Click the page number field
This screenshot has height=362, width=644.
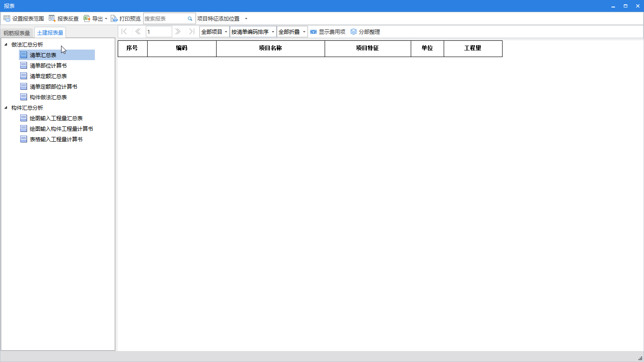click(159, 32)
